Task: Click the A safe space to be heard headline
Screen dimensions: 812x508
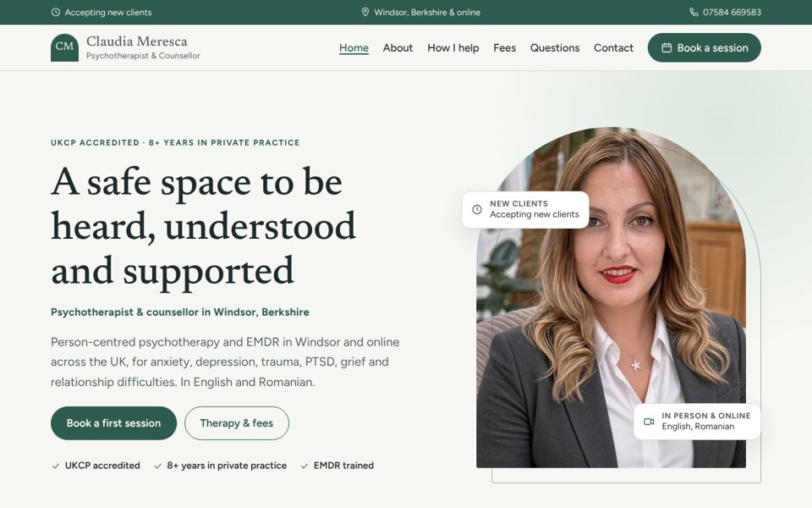Action: (x=203, y=227)
